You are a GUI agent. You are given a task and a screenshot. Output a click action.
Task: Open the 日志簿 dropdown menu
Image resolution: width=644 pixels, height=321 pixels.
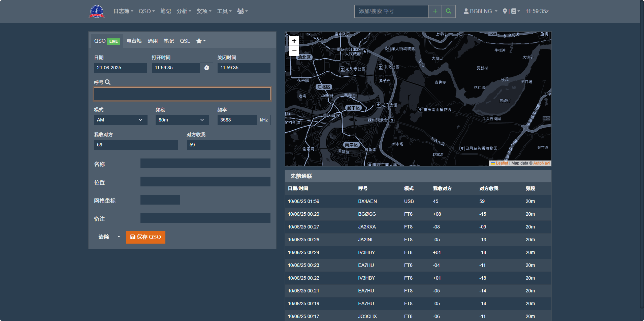(123, 11)
